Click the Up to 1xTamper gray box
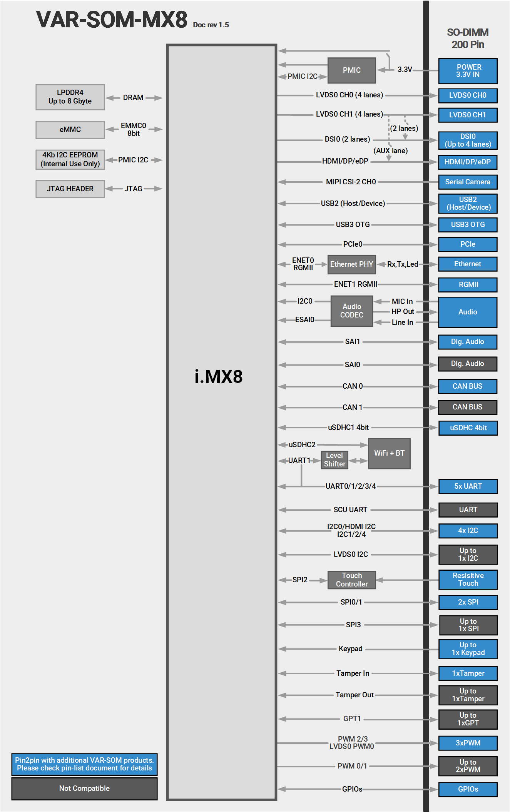510x812 pixels. pos(468,695)
